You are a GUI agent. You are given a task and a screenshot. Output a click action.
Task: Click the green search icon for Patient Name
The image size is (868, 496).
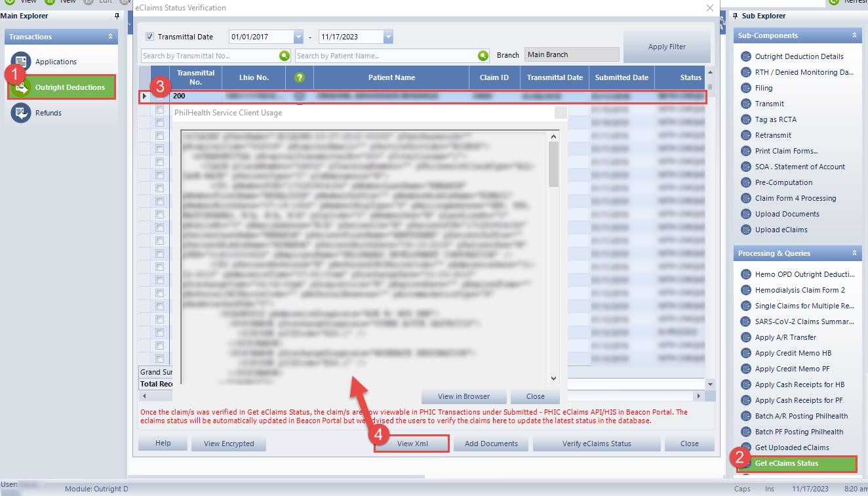click(x=483, y=56)
